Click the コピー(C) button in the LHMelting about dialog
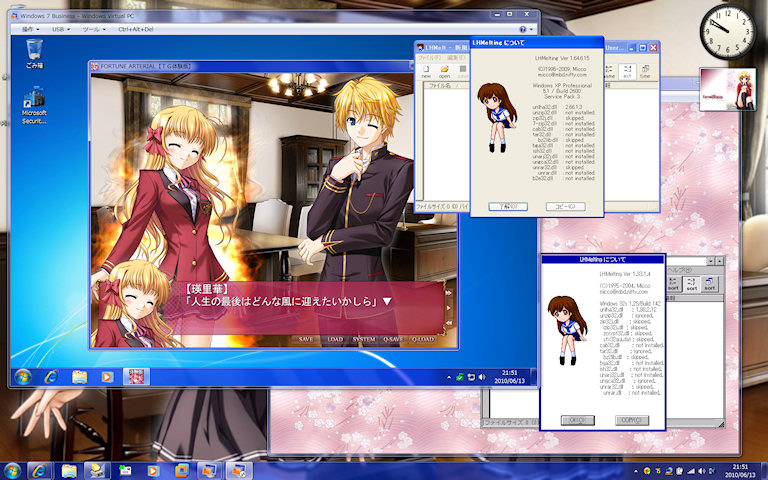This screenshot has width=768, height=480. (566, 207)
